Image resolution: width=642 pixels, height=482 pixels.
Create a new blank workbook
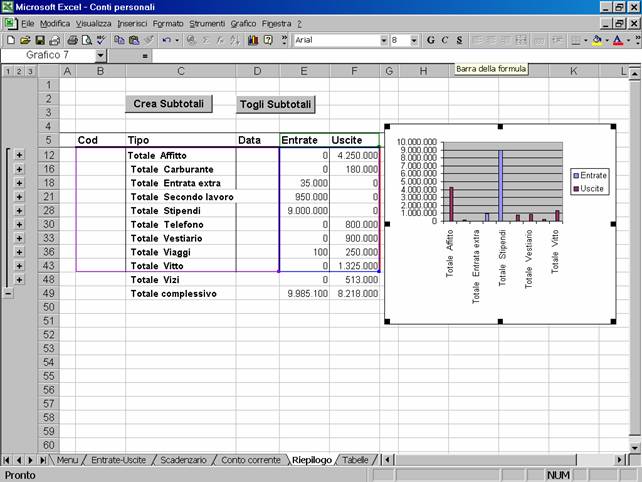10,40
